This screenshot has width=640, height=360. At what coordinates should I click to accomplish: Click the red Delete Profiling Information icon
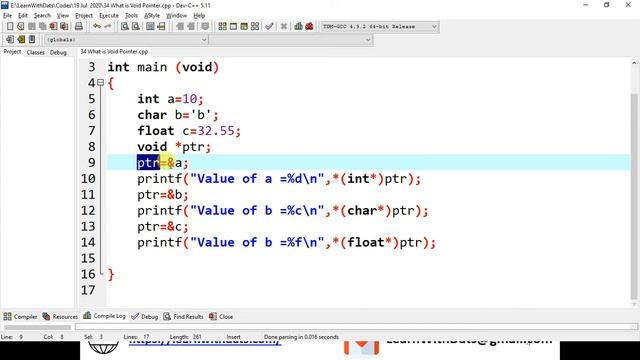point(309,27)
